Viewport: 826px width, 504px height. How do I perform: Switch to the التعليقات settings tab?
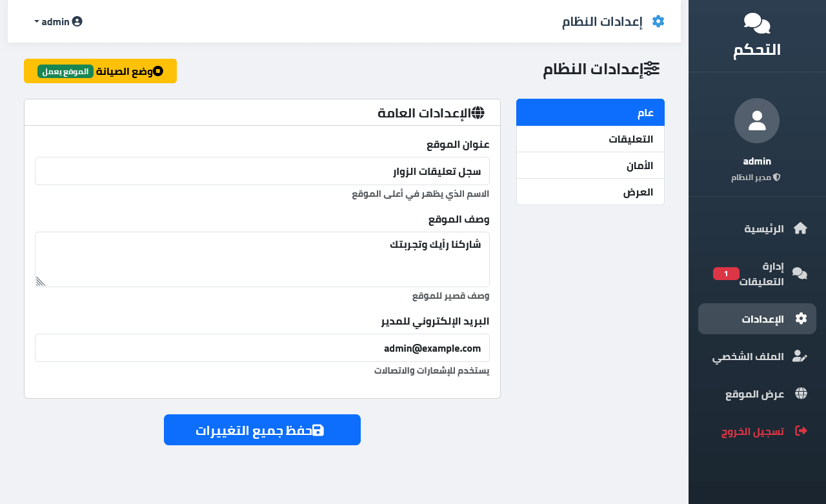(590, 139)
